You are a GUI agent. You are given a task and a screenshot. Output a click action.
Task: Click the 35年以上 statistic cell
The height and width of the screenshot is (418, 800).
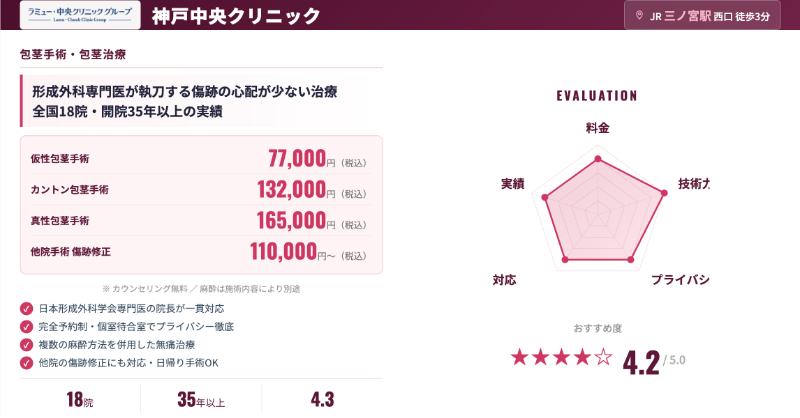[x=202, y=399]
